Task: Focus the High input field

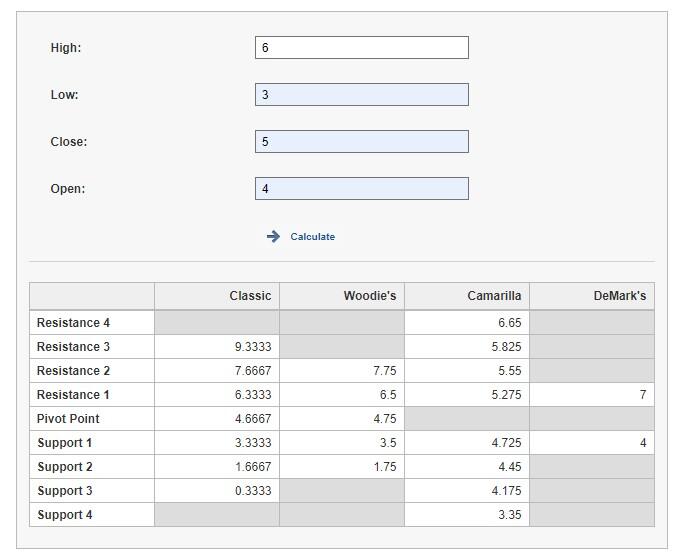Action: click(362, 48)
